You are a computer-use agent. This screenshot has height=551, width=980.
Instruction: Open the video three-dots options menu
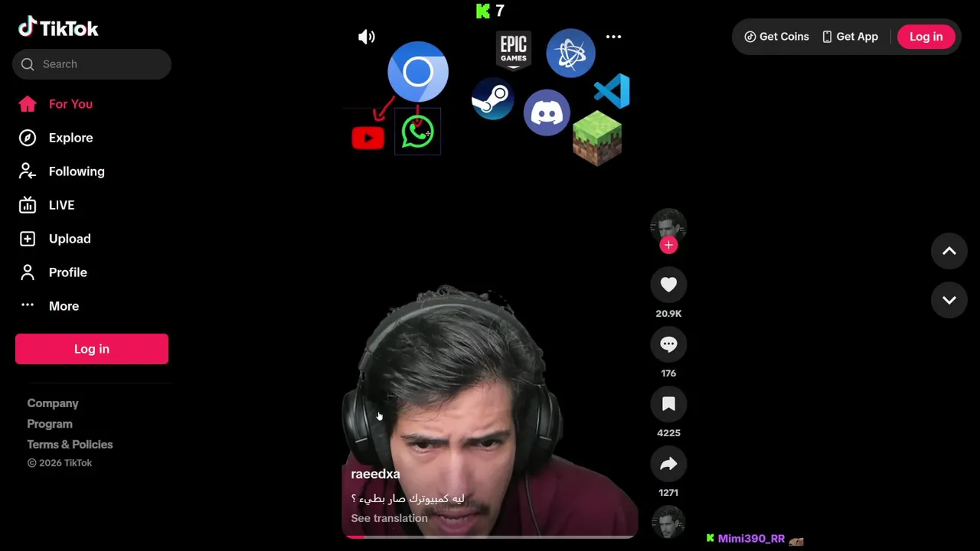(613, 37)
